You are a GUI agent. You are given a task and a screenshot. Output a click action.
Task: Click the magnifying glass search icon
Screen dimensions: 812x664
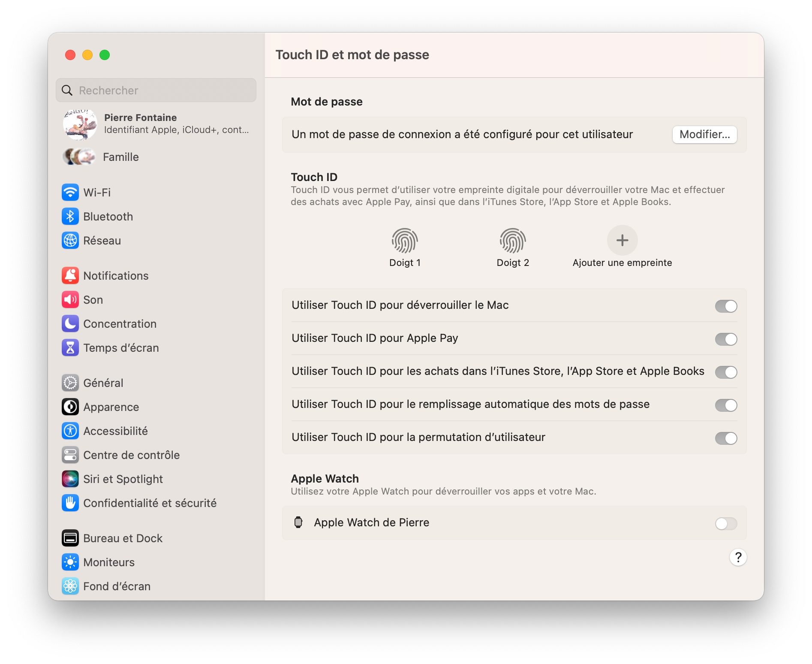[67, 90]
